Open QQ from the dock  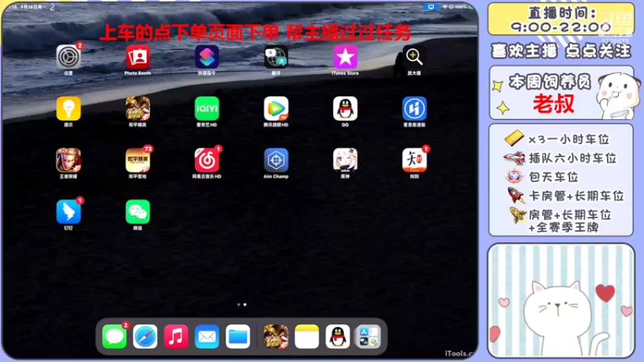click(x=337, y=336)
